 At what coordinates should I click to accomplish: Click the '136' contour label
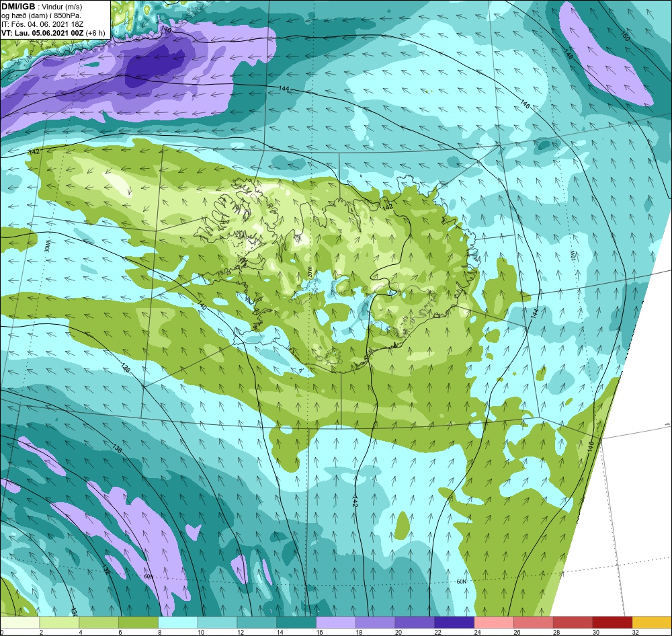tap(116, 448)
